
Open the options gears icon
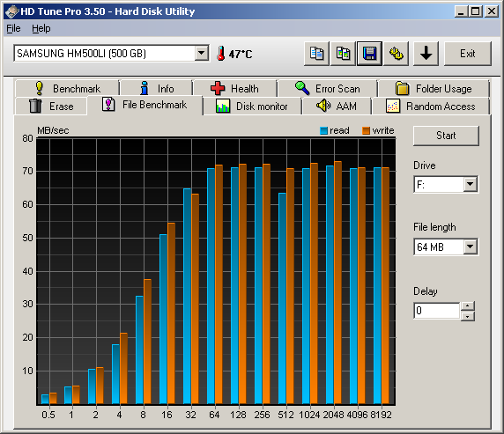(396, 54)
